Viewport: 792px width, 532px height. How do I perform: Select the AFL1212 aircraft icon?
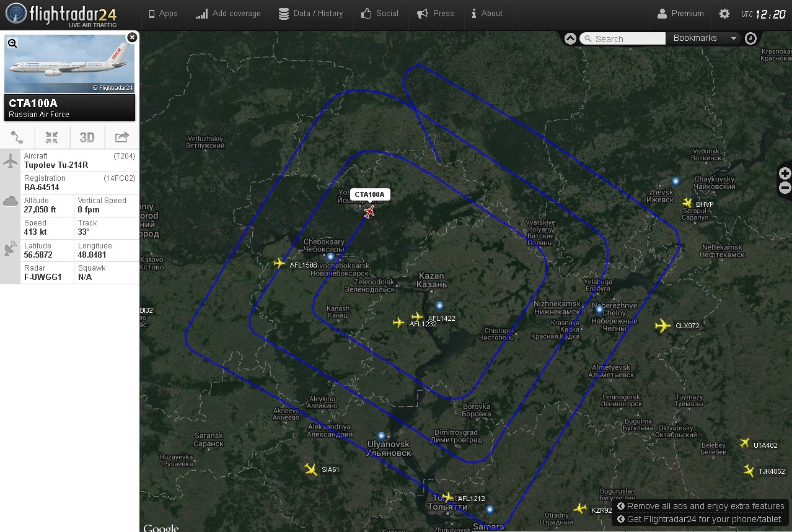pyautogui.click(x=447, y=497)
